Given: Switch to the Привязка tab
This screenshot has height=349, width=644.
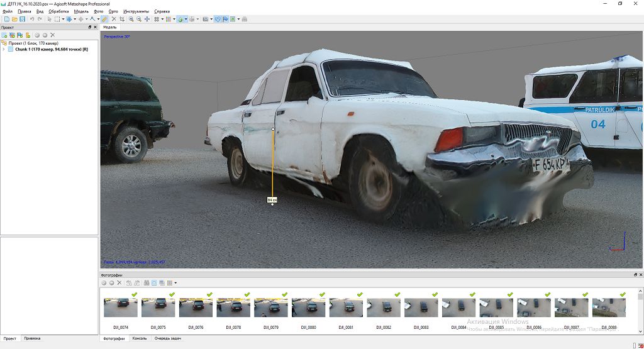Looking at the screenshot, I should [x=32, y=338].
